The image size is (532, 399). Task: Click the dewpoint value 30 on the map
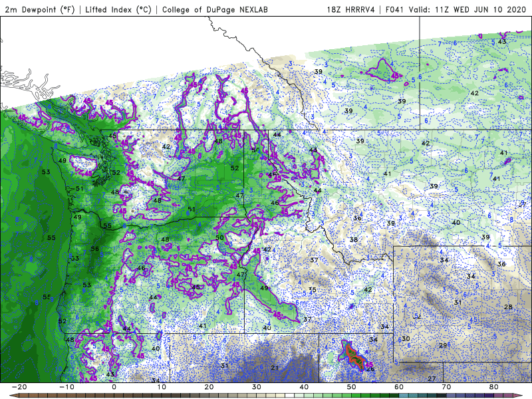pyautogui.click(x=406, y=338)
